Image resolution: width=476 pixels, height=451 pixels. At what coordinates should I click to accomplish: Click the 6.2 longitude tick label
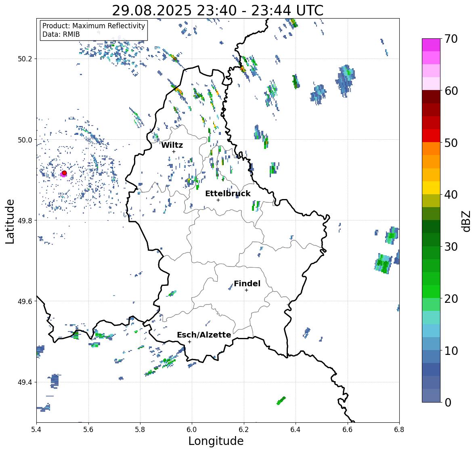(244, 430)
